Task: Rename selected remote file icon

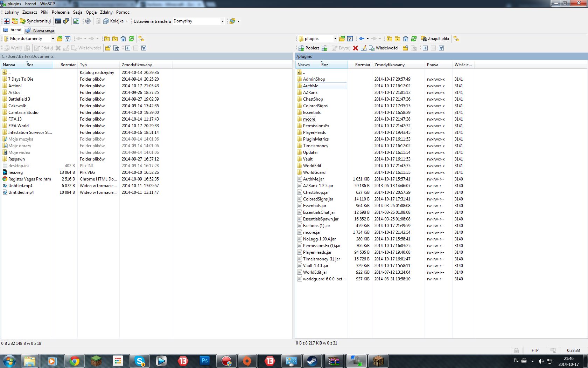Action: [x=364, y=48]
